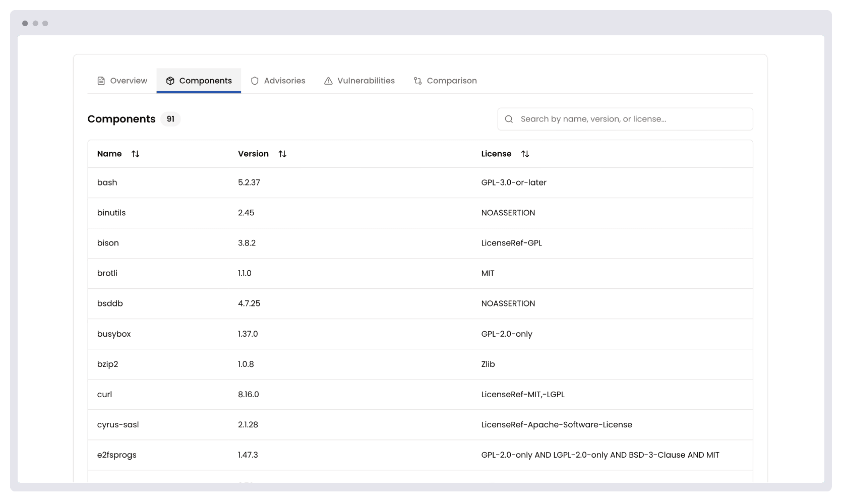Viewport: 842px width, 504px height.
Task: Click the package icon beside Components tab
Action: (x=170, y=81)
